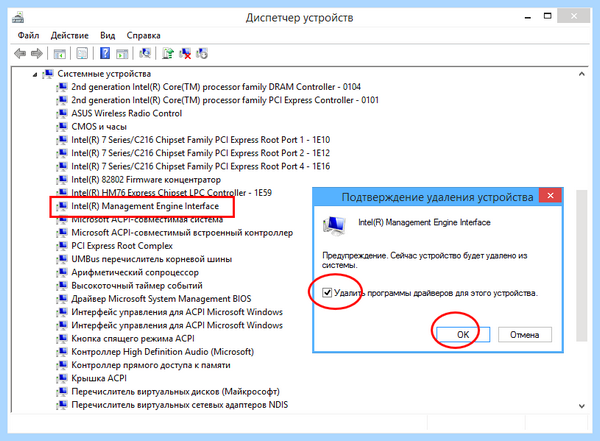Close the Подтверждение удаления устройства dialog

[550, 196]
